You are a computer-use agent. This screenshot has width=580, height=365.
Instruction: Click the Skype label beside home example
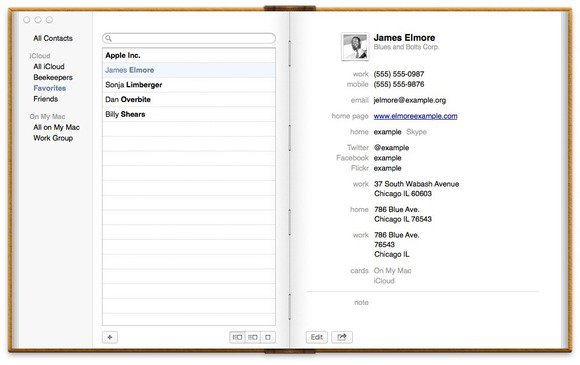pyautogui.click(x=417, y=132)
